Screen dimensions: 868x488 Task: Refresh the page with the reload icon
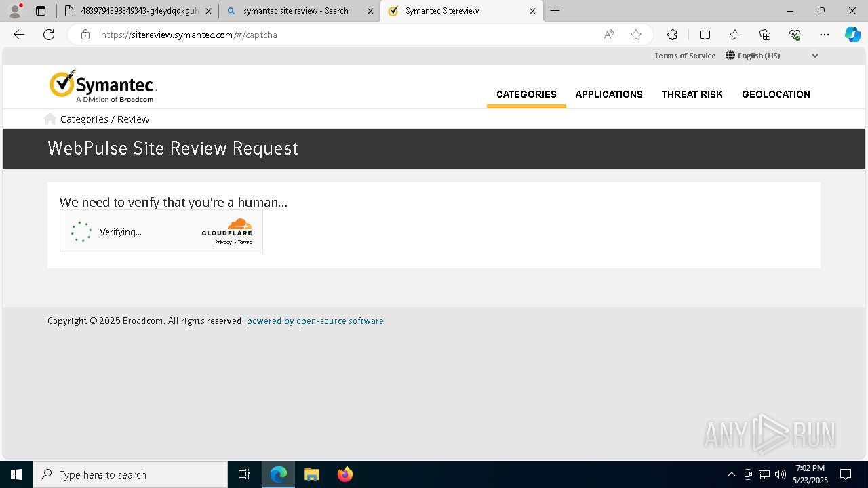tap(49, 35)
